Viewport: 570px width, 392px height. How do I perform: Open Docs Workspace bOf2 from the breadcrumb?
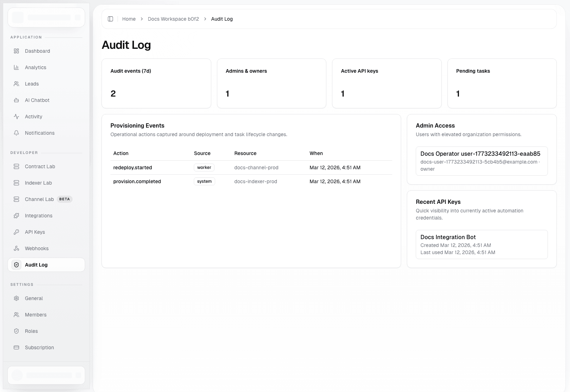pyautogui.click(x=173, y=19)
